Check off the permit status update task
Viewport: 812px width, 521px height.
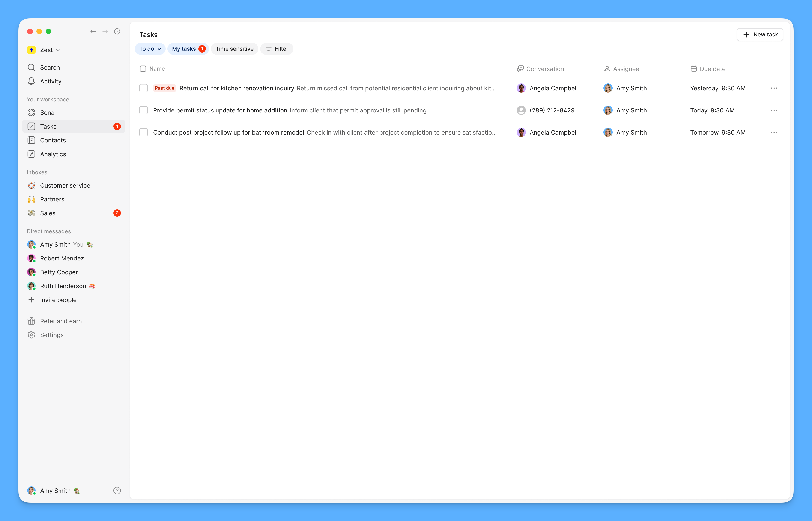(x=143, y=110)
